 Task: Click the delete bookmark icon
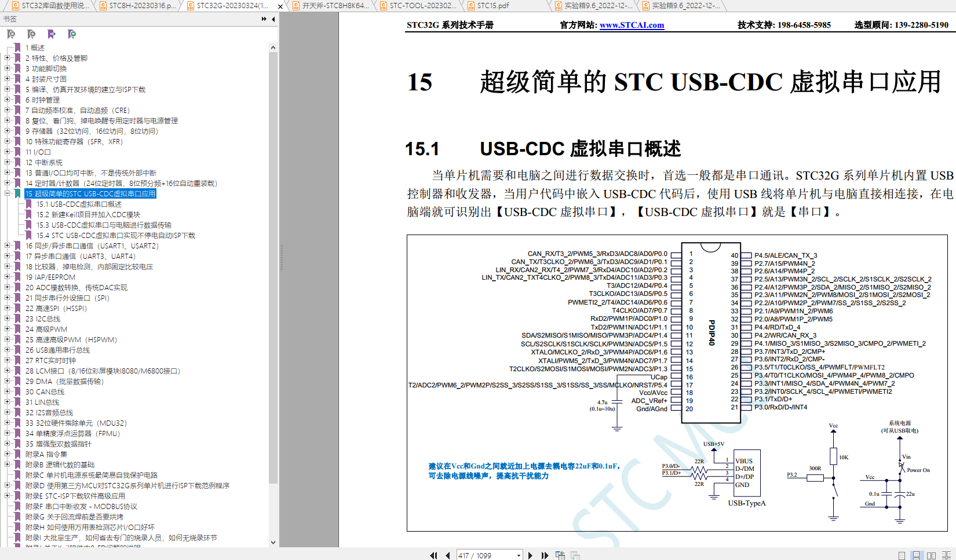click(11, 34)
